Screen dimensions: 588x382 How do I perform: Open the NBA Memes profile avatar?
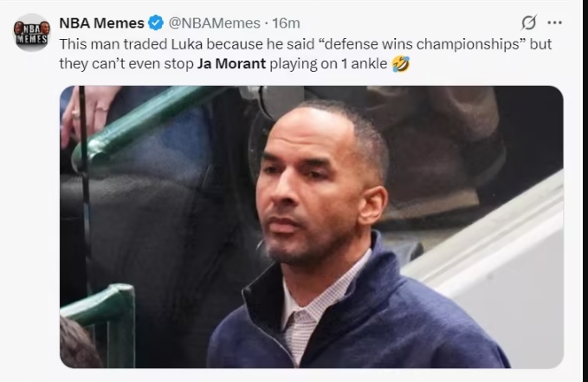(31, 31)
